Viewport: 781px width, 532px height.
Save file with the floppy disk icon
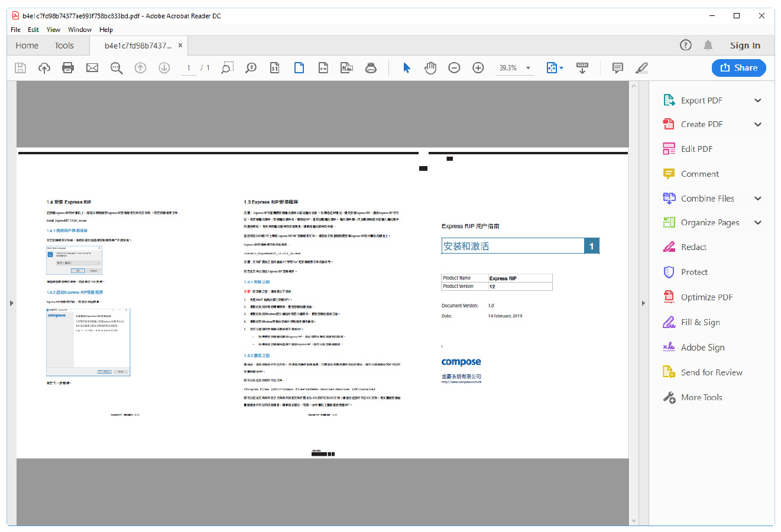(x=20, y=68)
